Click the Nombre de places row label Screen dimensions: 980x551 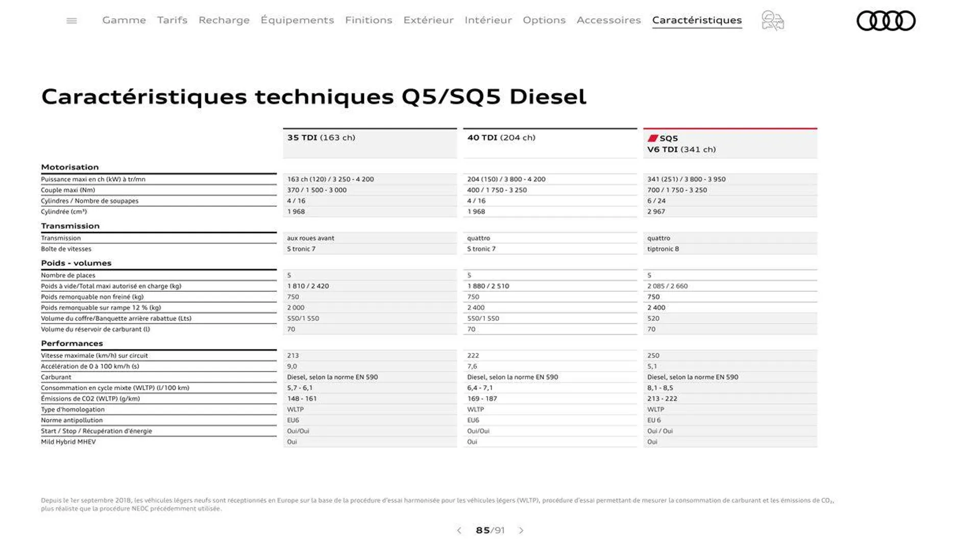pos(68,275)
